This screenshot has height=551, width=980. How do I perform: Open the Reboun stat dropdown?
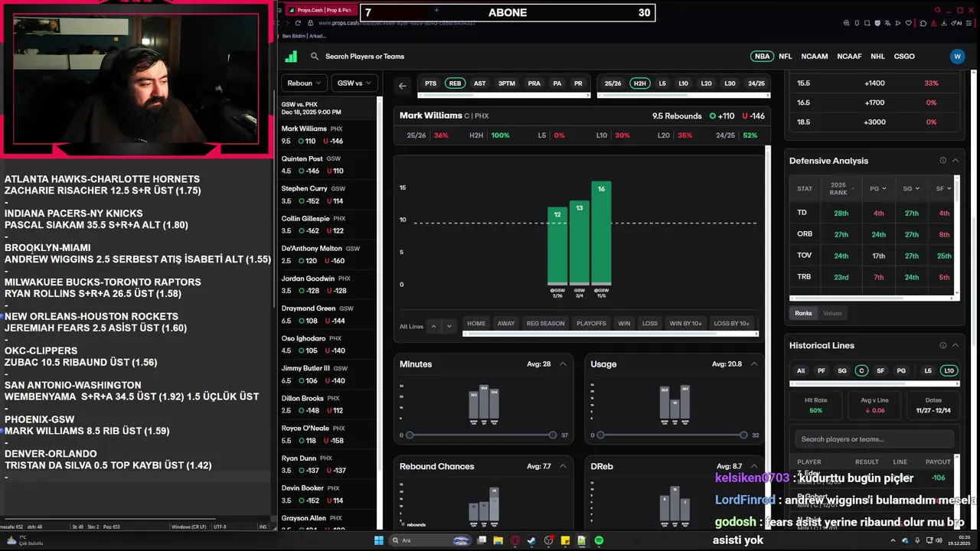point(304,83)
